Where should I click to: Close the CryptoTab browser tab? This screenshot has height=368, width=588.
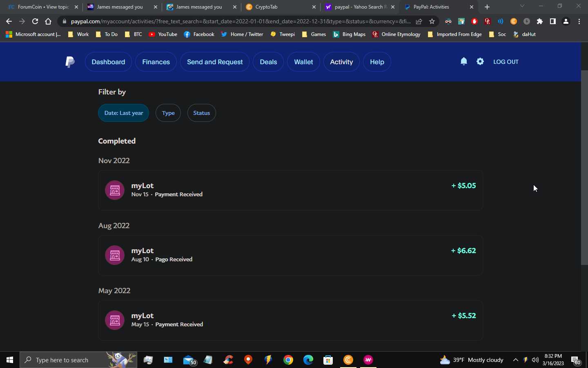(314, 7)
